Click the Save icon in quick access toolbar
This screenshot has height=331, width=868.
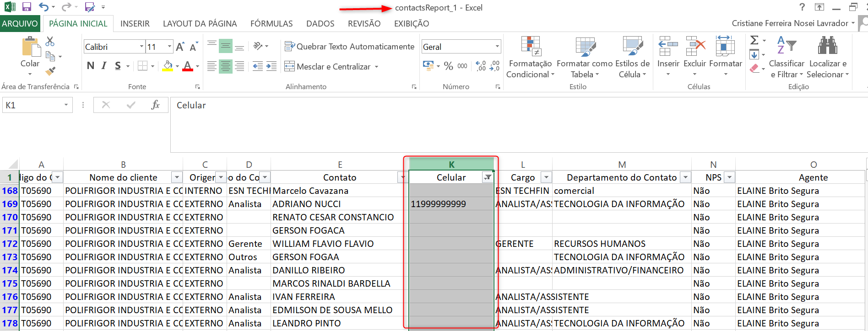pos(27,7)
